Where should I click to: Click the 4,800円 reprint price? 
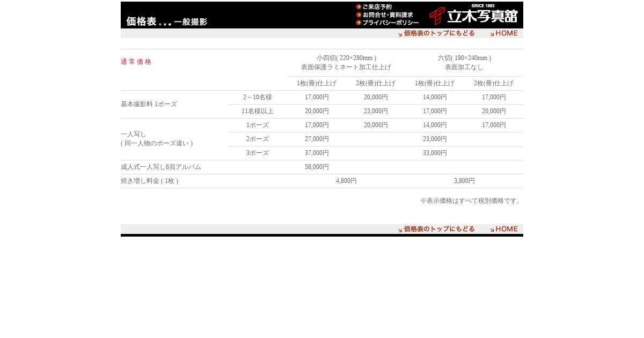346,181
